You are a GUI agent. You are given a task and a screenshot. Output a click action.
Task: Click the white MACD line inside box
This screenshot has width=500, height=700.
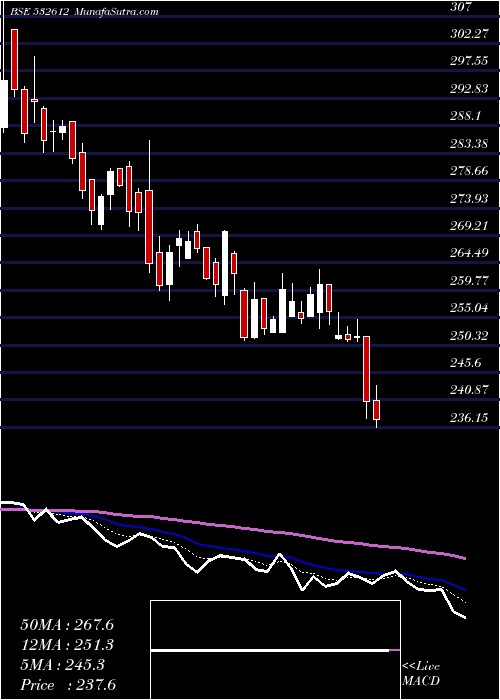270,650
